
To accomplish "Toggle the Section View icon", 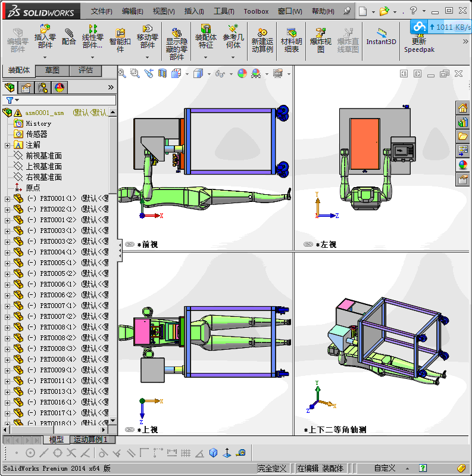I will click(162, 73).
